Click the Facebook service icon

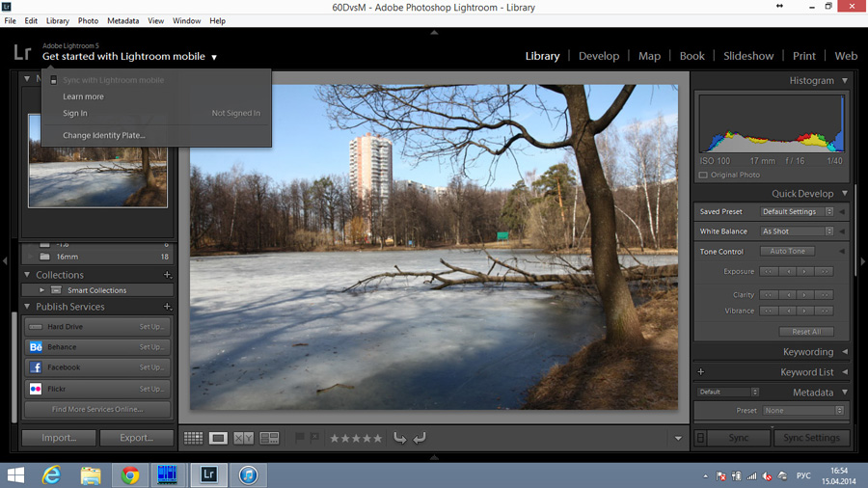pyautogui.click(x=36, y=367)
